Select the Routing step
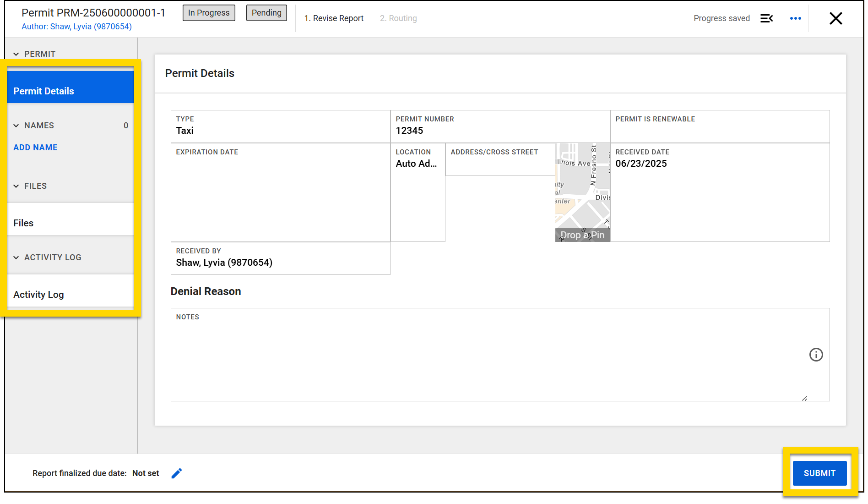This screenshot has width=868, height=504. [x=398, y=18]
